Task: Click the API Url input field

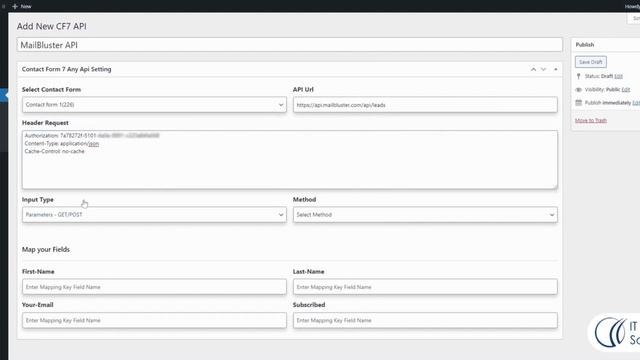Action: (425, 105)
